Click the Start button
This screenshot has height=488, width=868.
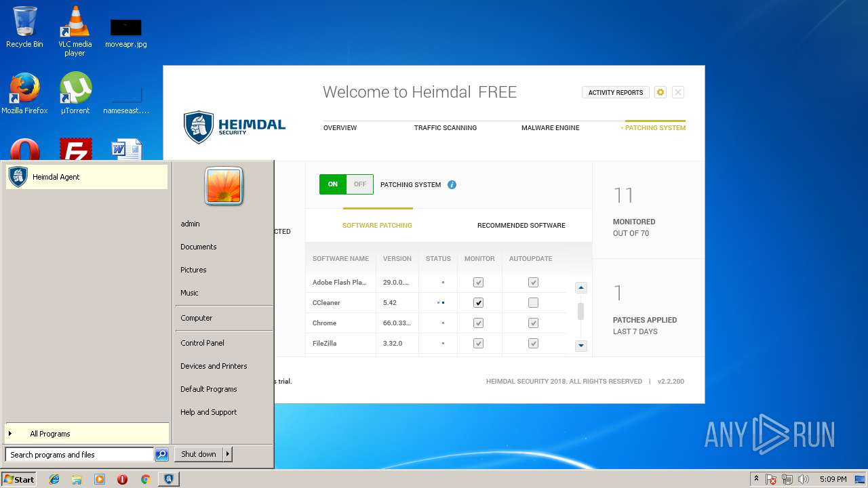19,479
